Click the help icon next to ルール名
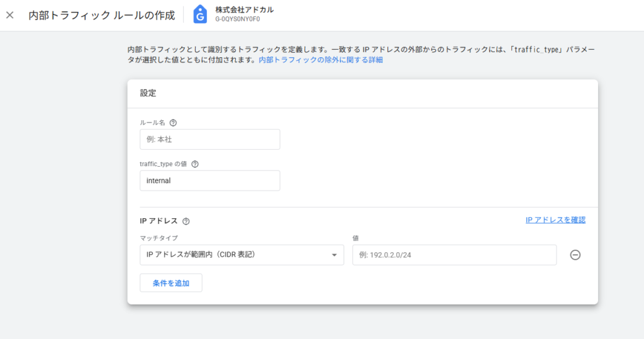Image resolution: width=644 pixels, height=339 pixels. point(173,123)
